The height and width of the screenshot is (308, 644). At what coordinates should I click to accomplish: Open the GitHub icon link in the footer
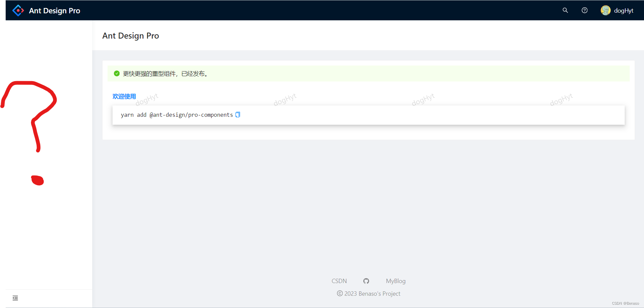pos(366,281)
